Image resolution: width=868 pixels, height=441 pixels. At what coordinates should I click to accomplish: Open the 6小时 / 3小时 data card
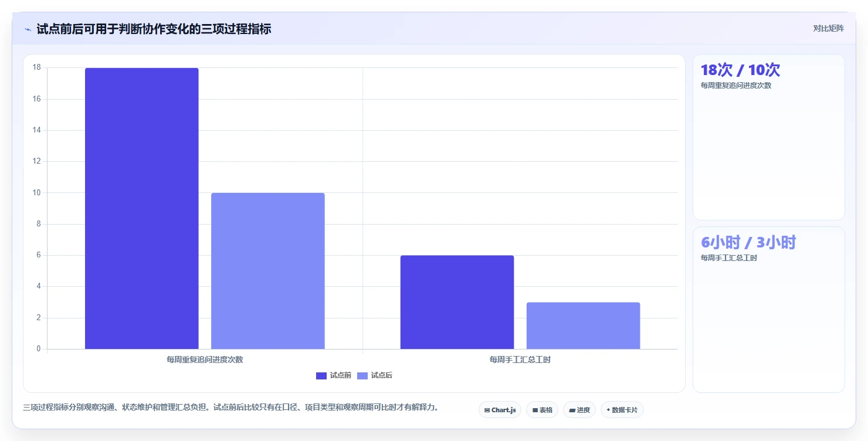(769, 310)
